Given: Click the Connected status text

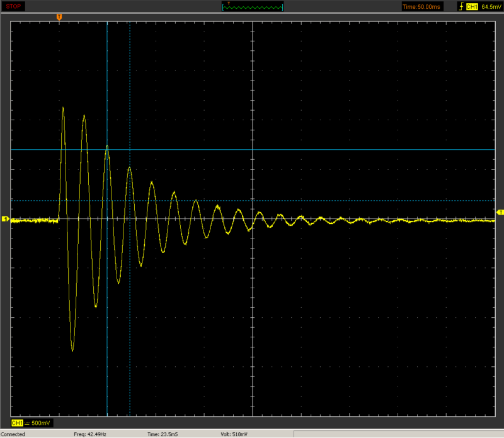Looking at the screenshot, I should [x=13, y=434].
